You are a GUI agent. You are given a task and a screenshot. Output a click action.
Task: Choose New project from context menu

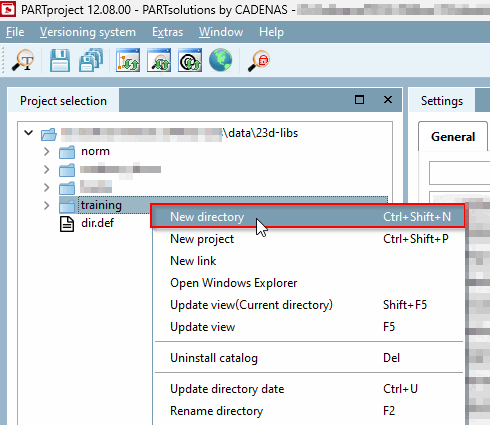coord(309,239)
